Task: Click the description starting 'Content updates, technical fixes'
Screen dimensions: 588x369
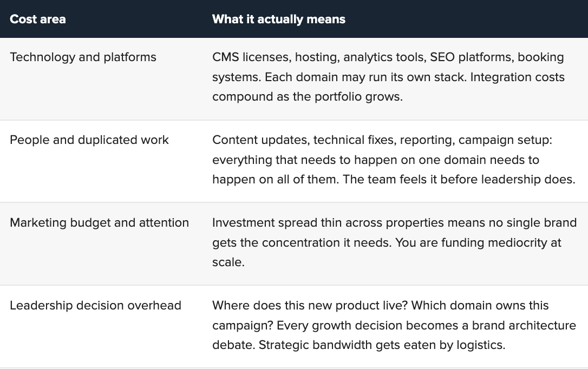Action: point(394,160)
